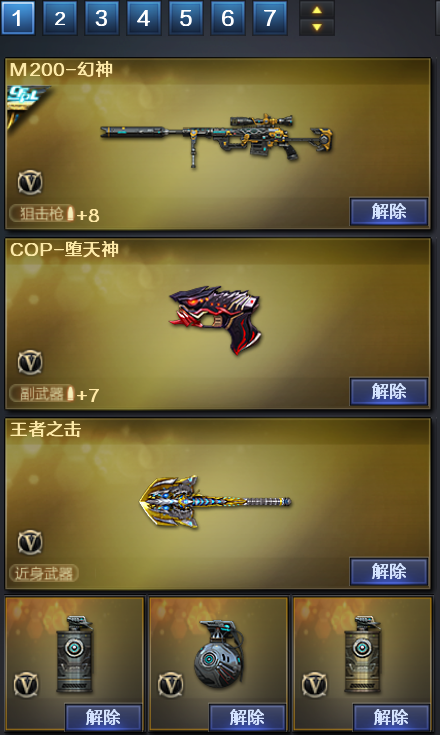Switch to backpack tab 5
Viewport: 440px width, 735px height.
tap(186, 18)
